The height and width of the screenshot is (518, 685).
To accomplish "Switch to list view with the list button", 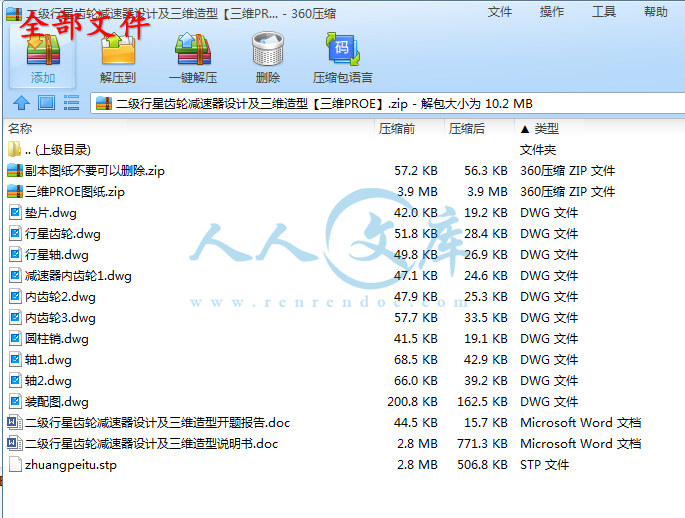I will pyautogui.click(x=71, y=103).
